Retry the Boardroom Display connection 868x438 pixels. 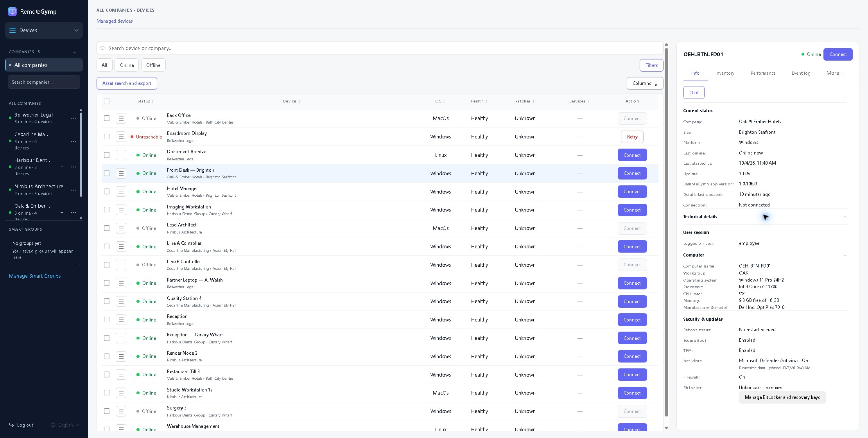click(x=632, y=137)
